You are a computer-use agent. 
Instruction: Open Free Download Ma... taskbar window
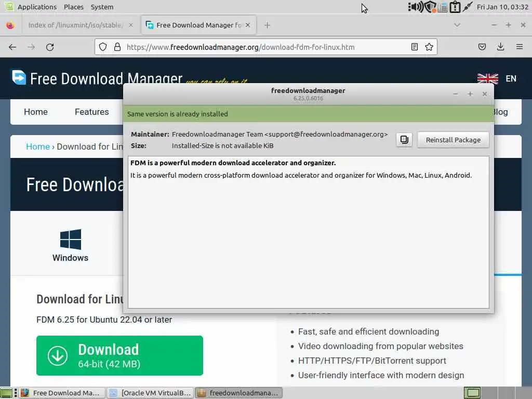61,393
